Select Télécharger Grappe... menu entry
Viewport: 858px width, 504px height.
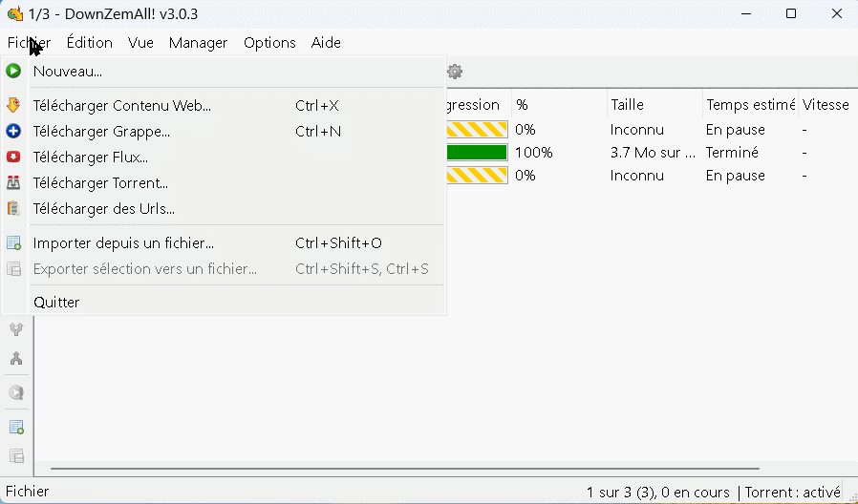coord(101,132)
